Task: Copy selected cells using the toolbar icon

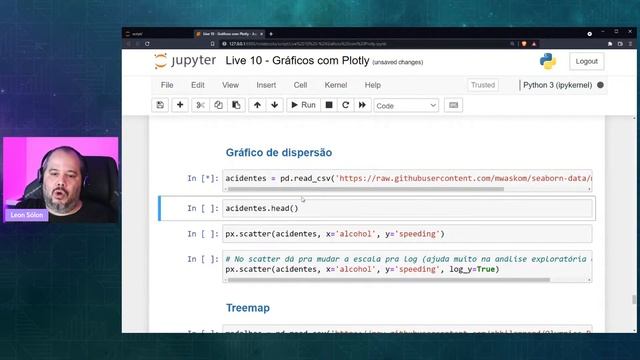Action: [218, 105]
